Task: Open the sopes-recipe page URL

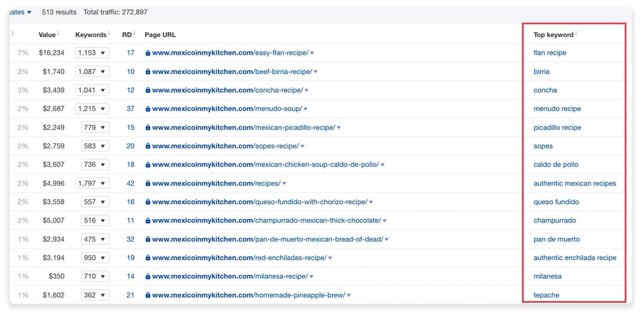Action: (226, 146)
